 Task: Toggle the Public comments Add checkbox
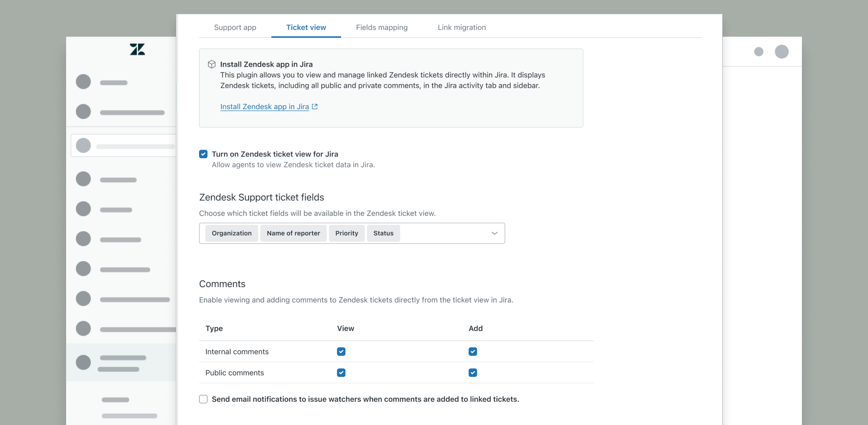click(473, 373)
